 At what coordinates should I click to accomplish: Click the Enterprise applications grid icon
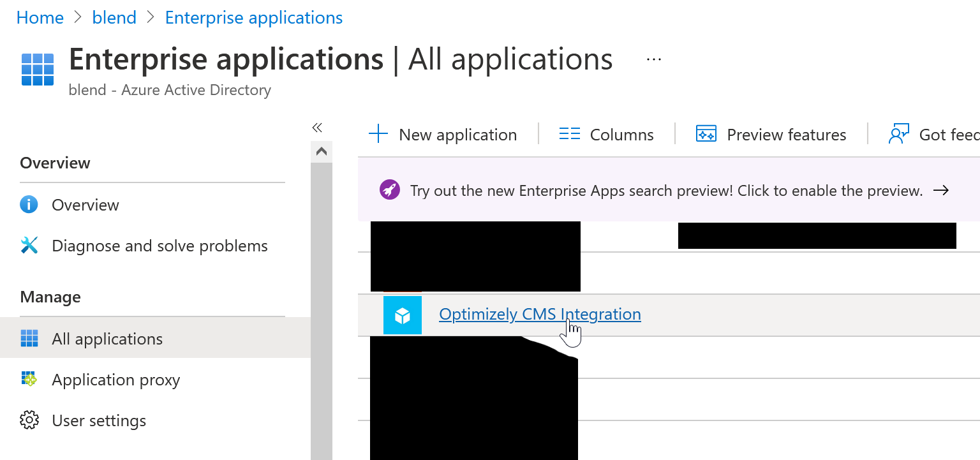[x=38, y=69]
